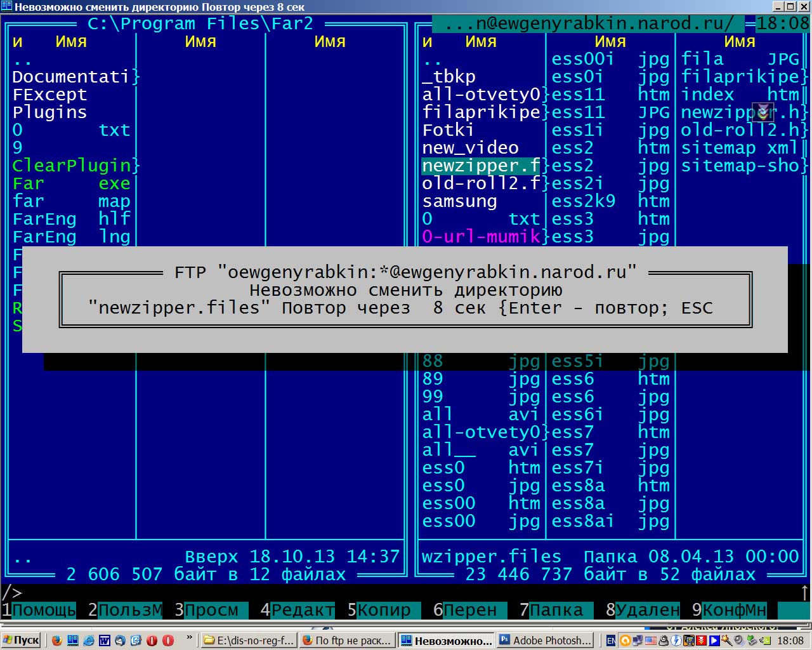Select the Fotki folder in FTP panel
Image resolution: width=812 pixels, height=650 pixels.
448,130
